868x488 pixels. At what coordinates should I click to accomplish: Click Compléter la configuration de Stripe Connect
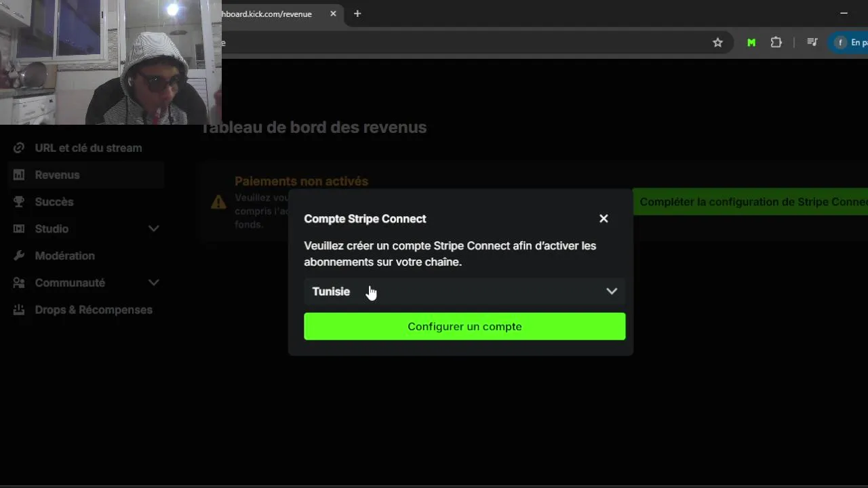click(x=751, y=202)
